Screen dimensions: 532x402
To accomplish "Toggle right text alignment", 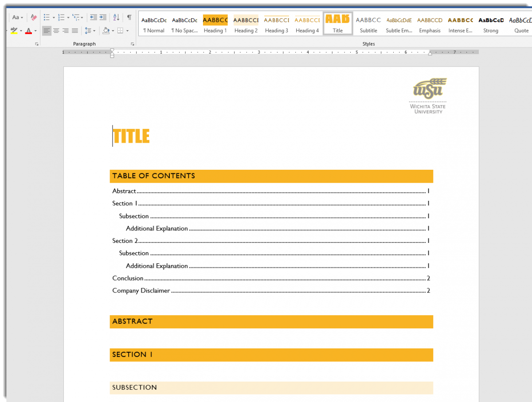I will coord(66,31).
